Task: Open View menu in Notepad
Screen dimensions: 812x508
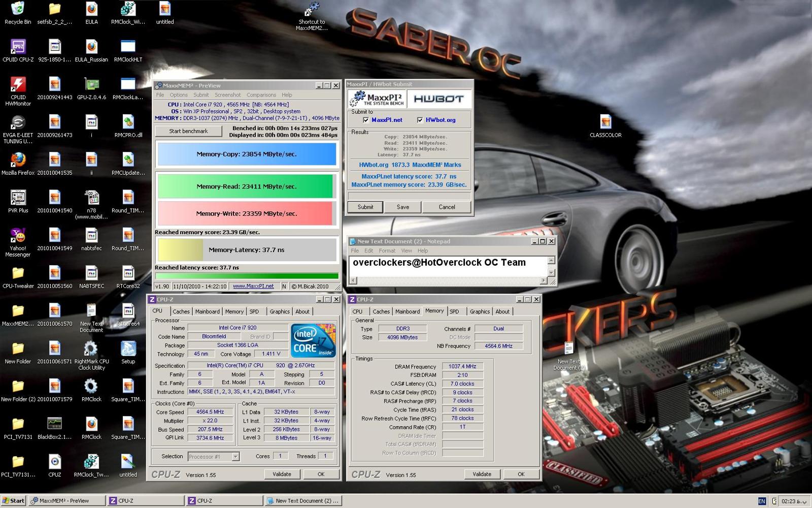Action: [407, 250]
